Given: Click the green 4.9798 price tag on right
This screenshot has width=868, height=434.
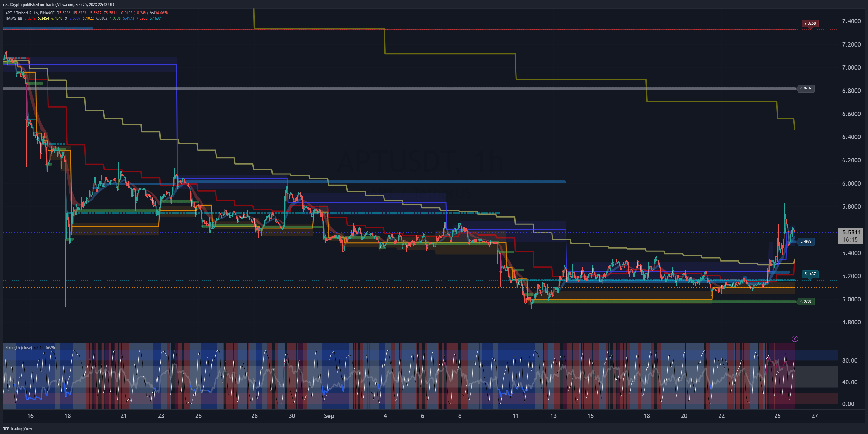Looking at the screenshot, I should (805, 301).
